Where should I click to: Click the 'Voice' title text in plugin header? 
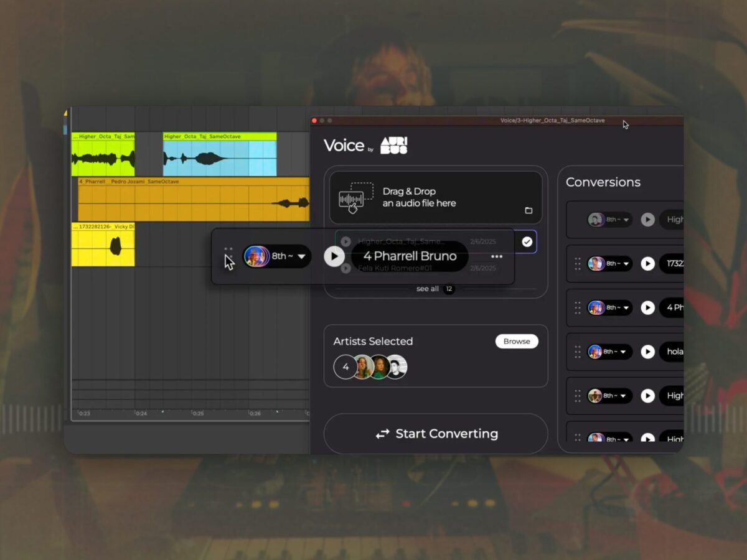pos(344,146)
